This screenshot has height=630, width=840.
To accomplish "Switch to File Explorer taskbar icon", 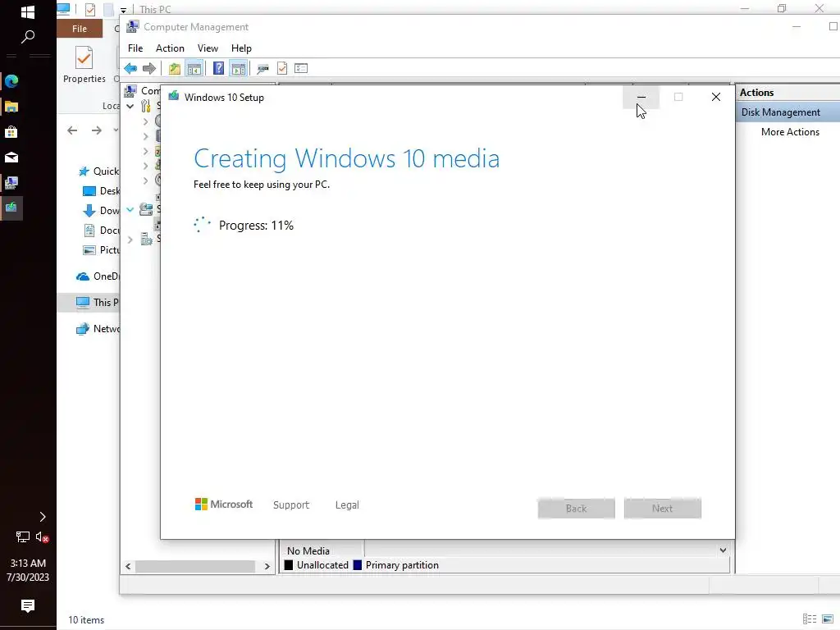I will coord(11,107).
